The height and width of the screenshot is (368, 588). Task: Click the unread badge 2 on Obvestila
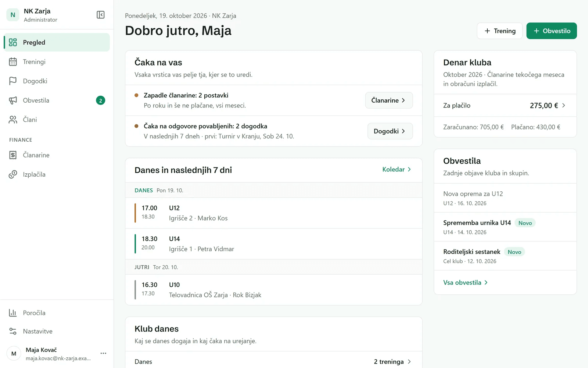point(101,100)
